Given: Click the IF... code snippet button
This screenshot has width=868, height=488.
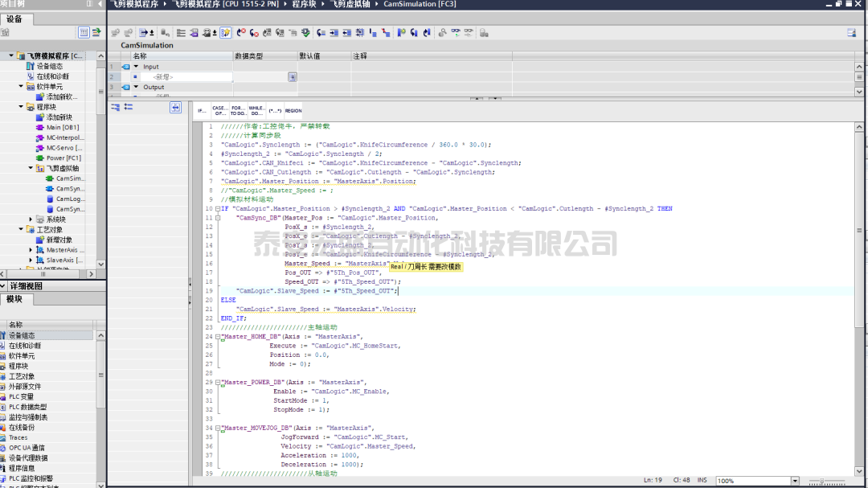Looking at the screenshot, I should (x=201, y=111).
